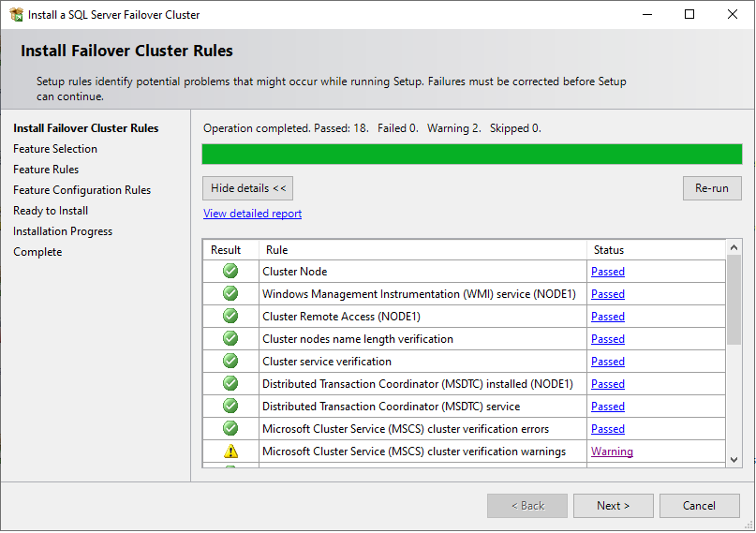Select Complete step in sidebar
756x533 pixels.
coord(37,252)
